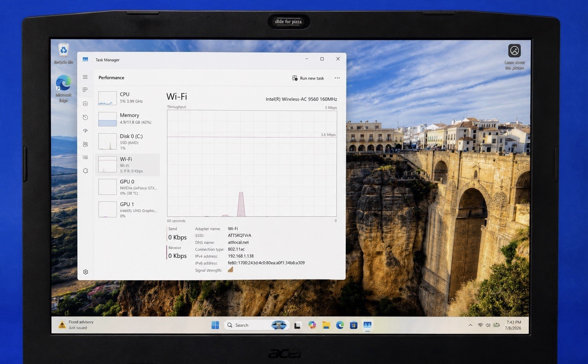Viewport: 588px width, 364px height.
Task: Select the CPU performance entry
Action: 127,98
